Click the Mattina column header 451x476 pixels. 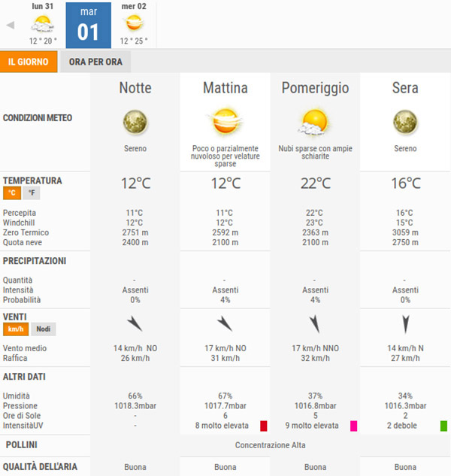point(225,88)
